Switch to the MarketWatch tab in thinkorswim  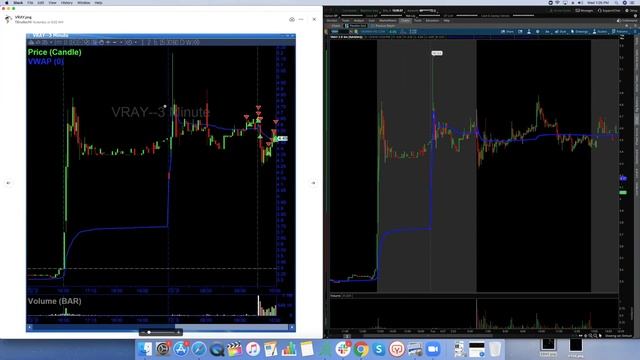388,20
